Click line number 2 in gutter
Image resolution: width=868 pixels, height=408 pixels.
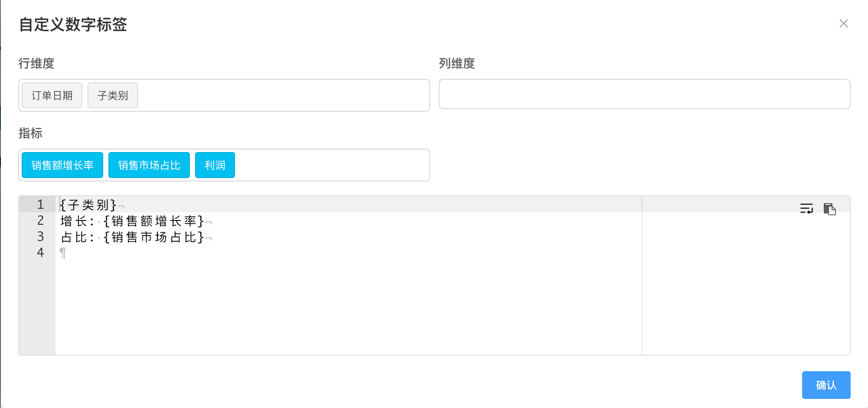click(x=40, y=220)
